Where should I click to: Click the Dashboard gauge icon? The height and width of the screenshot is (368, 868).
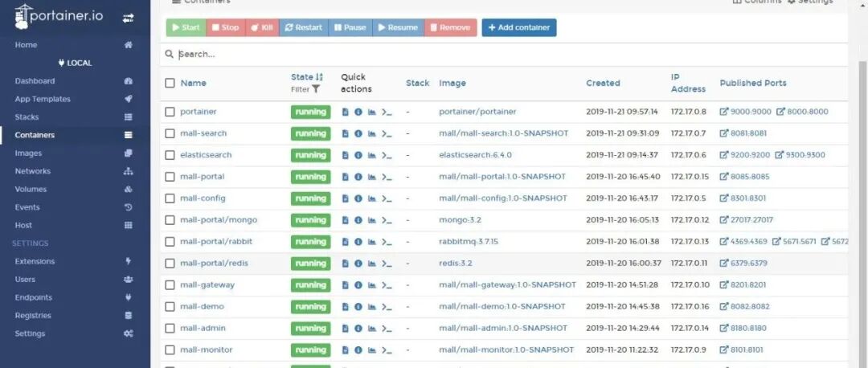[129, 81]
